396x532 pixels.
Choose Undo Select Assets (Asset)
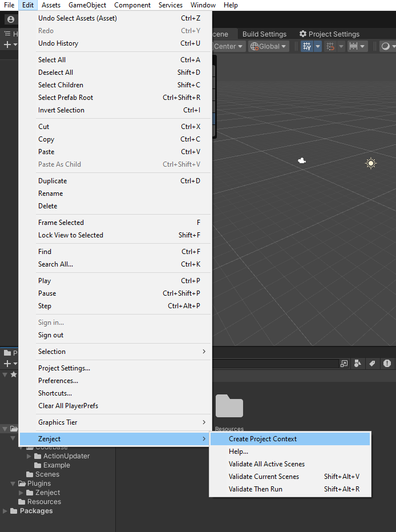pos(115,18)
